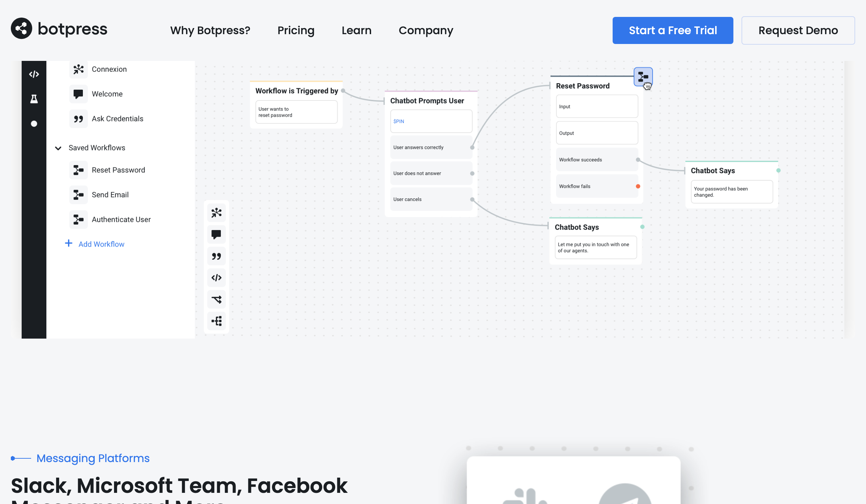
Task: Select the code tool in canvas toolbar
Action: click(x=216, y=278)
